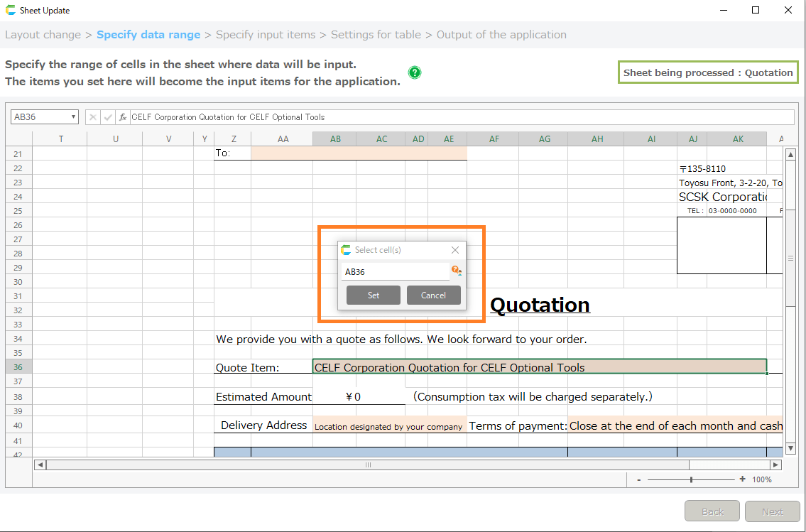Viewport: 806px width, 532px height.
Task: Open the cell name box dropdown
Action: coord(73,117)
